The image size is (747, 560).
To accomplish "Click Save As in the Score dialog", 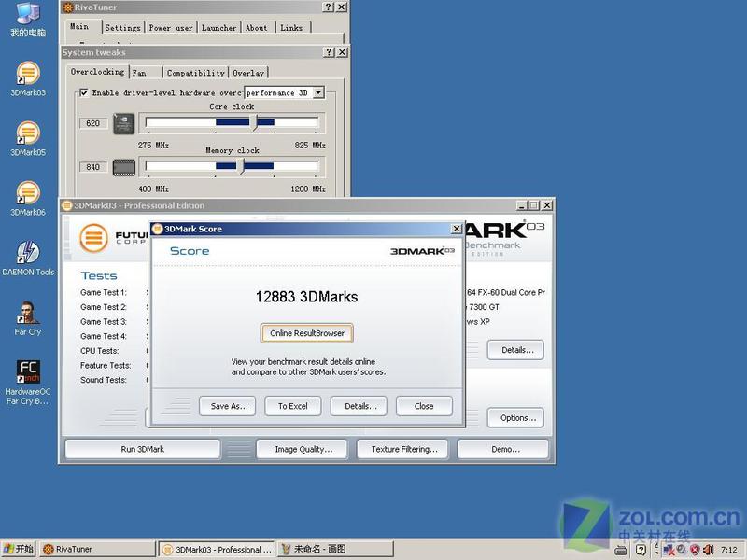I will 228,406.
